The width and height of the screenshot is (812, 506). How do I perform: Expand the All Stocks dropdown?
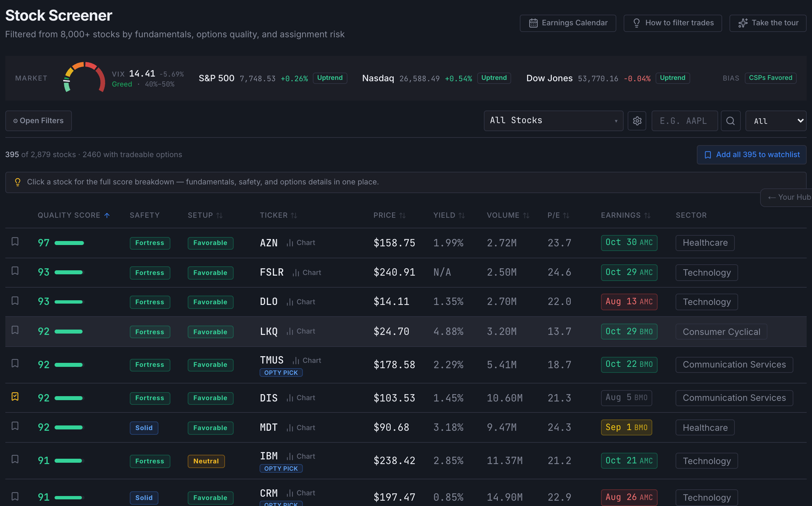pyautogui.click(x=553, y=121)
